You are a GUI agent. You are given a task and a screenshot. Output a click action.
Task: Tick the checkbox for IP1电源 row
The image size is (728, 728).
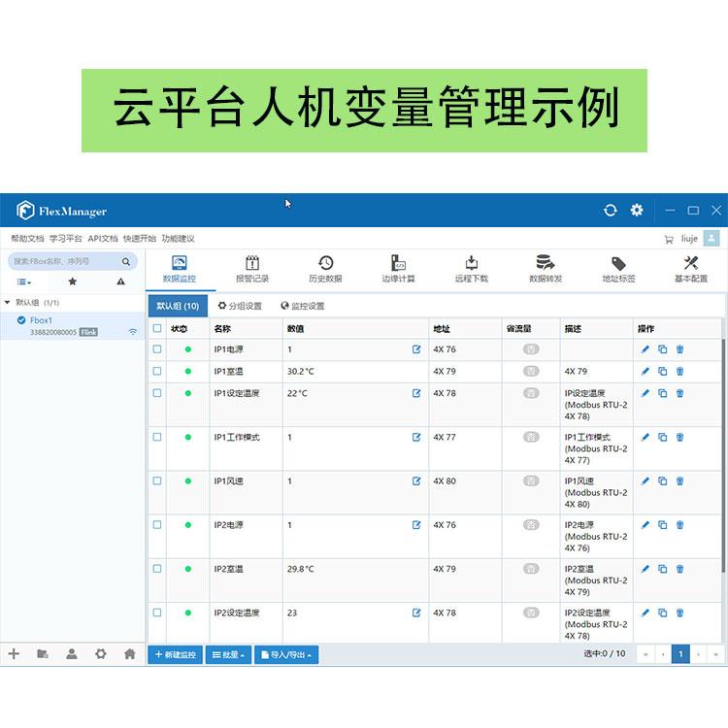coord(157,349)
